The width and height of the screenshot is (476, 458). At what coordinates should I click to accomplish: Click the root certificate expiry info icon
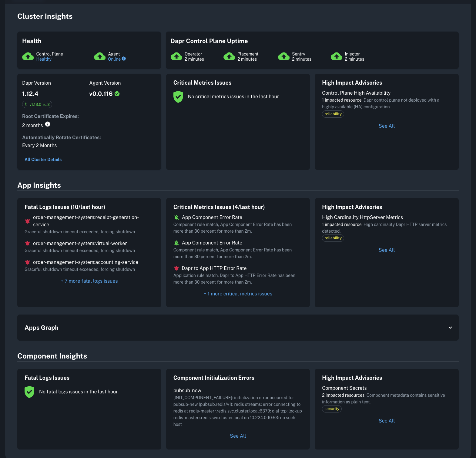pyautogui.click(x=48, y=124)
